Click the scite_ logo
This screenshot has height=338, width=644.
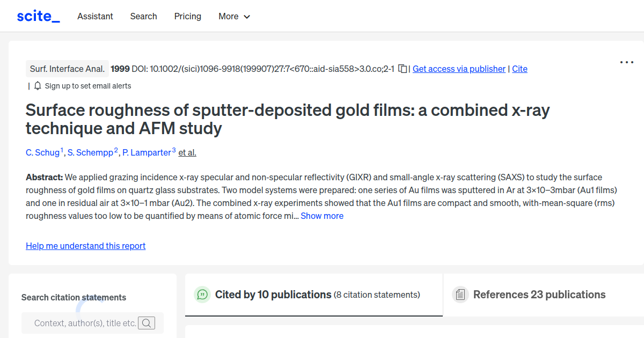38,16
